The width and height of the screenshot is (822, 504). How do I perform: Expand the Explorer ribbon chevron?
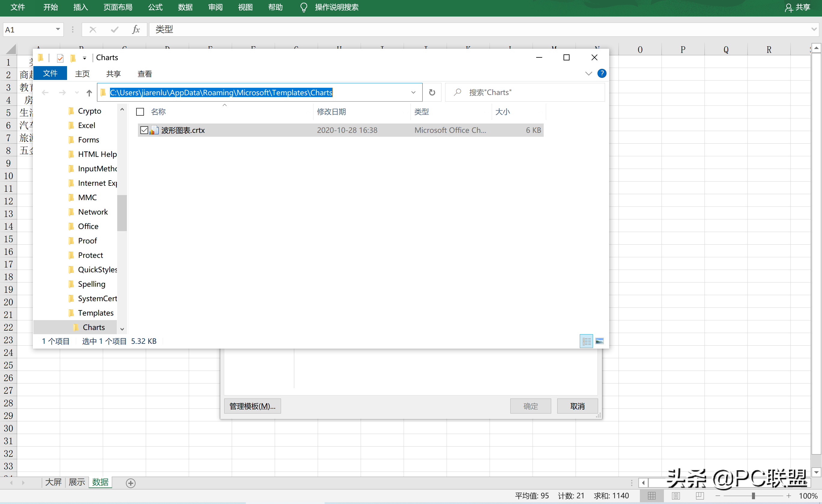coord(588,73)
